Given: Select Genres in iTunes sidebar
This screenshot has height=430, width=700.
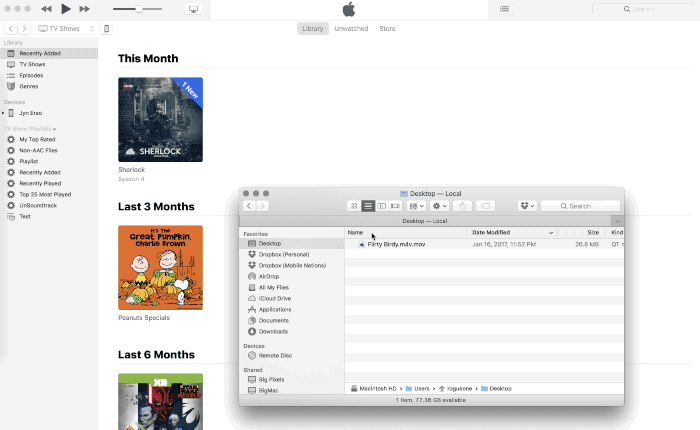Looking at the screenshot, I should point(49,86).
